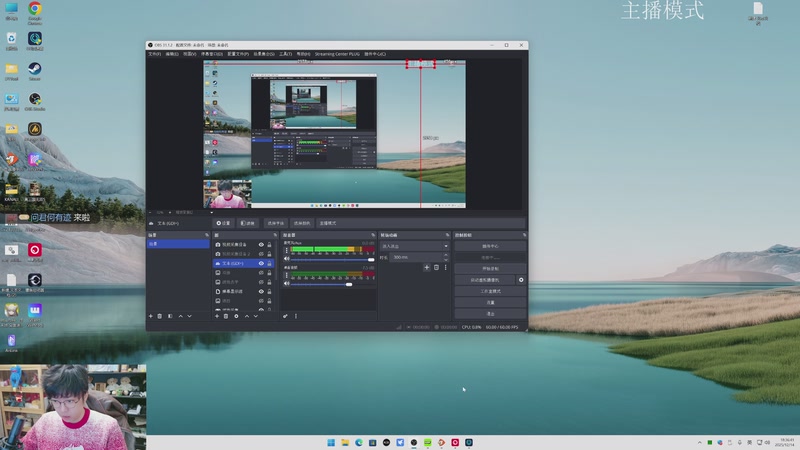
Task: Hide the 文本 (GDI+) source
Action: pyautogui.click(x=262, y=263)
